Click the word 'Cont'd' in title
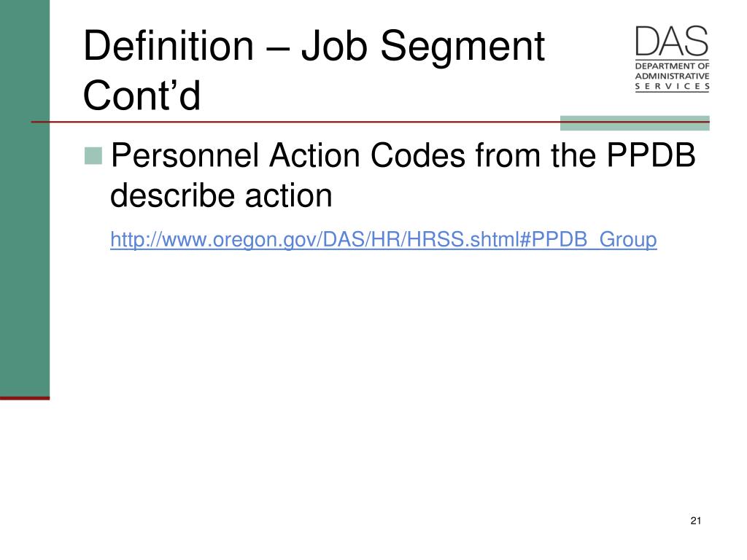The image size is (747, 560). 142,96
